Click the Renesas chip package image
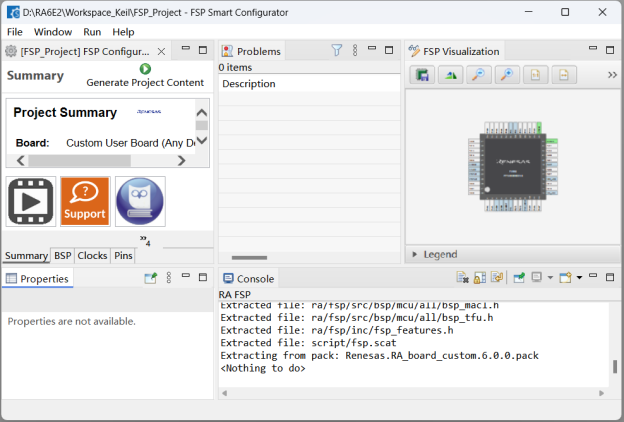Screen dimensions: 624x422 [x=513, y=166]
